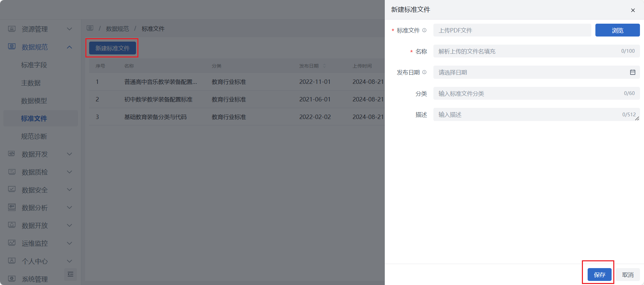Click the 浏览 button to upload file
The width and height of the screenshot is (644, 285).
(617, 30)
